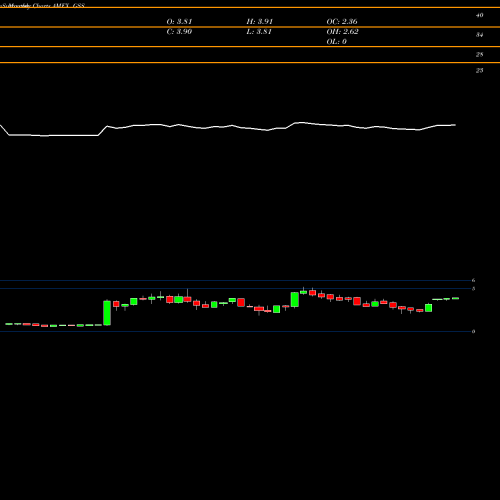Click the 'L: 3.81' low price value
Screen dimensions: 500x500
[x=259, y=32]
